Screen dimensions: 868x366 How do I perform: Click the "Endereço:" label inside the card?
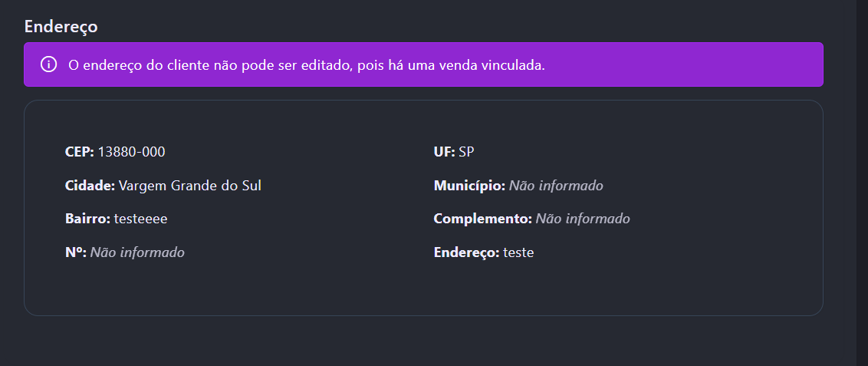pos(466,252)
